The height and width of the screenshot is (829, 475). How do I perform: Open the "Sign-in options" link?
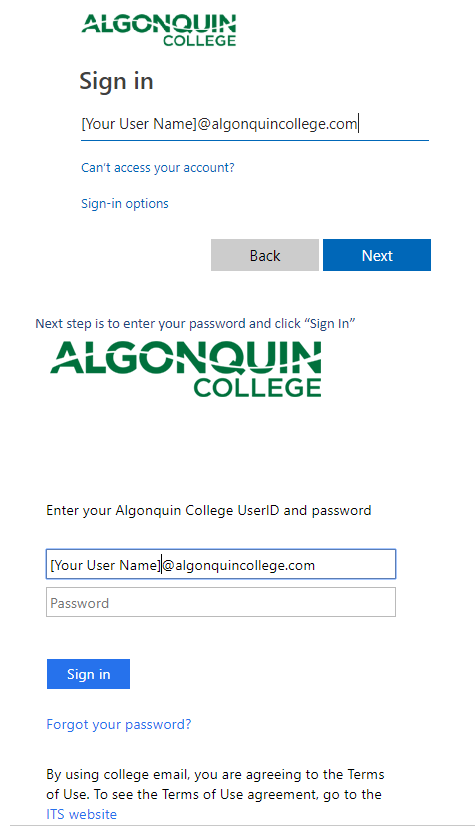[125, 204]
